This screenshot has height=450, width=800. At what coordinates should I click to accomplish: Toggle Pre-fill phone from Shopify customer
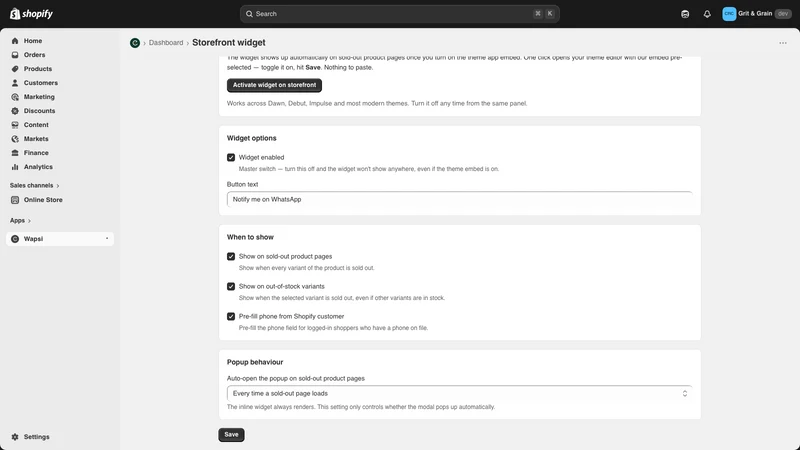[231, 316]
